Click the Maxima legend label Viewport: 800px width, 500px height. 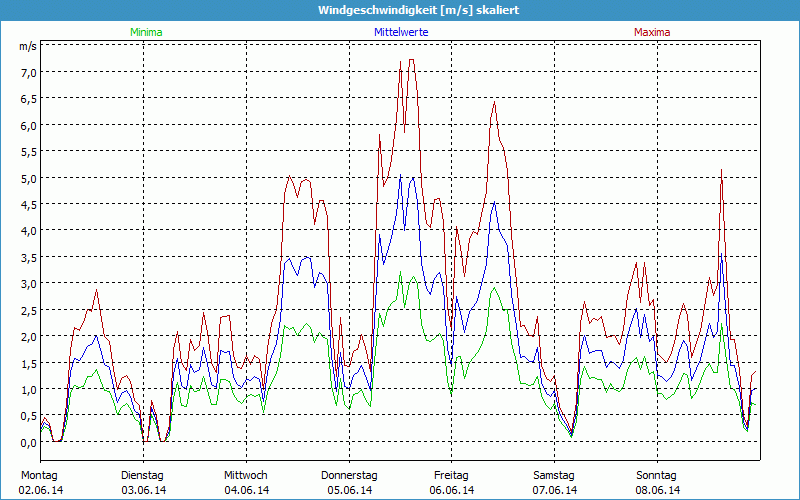click(652, 32)
